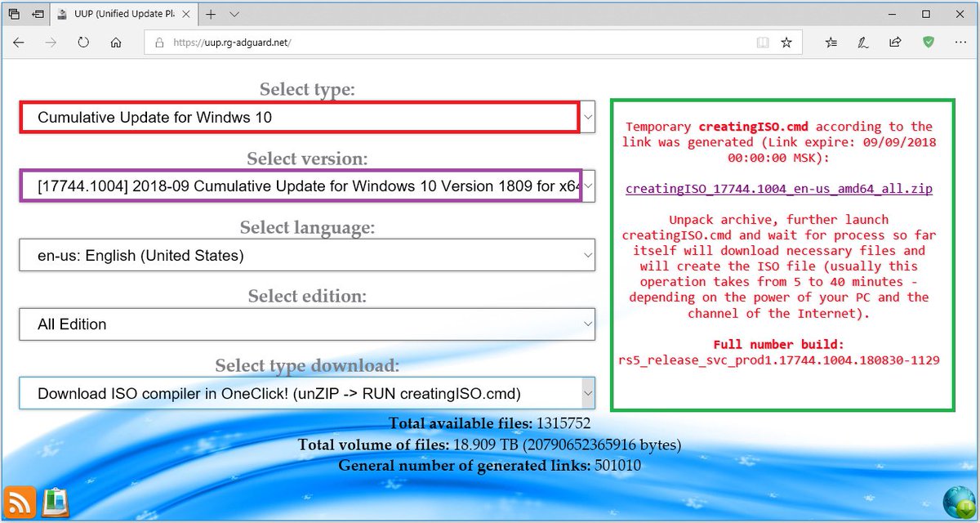This screenshot has height=523, width=980.
Task: Open a new tab with plus
Action: click(211, 14)
